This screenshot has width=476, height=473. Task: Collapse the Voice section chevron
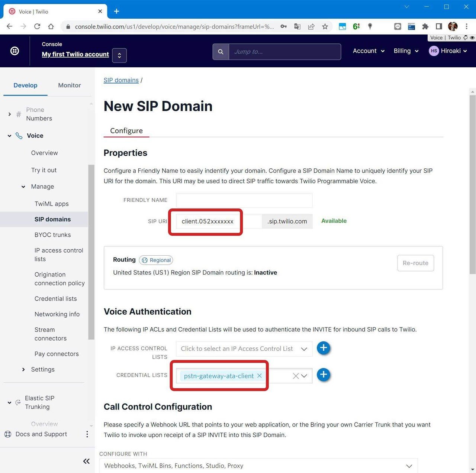tap(10, 136)
